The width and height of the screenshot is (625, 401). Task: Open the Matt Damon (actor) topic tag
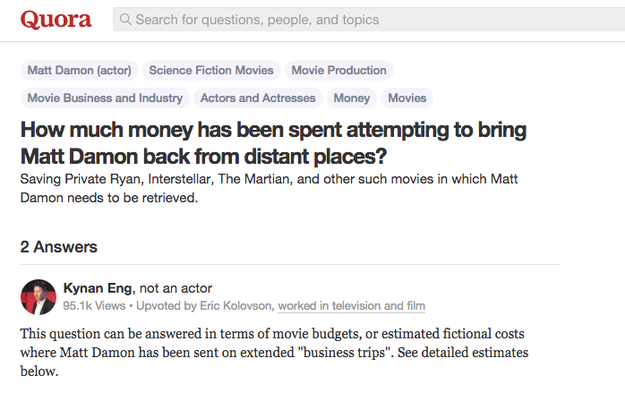click(x=79, y=71)
